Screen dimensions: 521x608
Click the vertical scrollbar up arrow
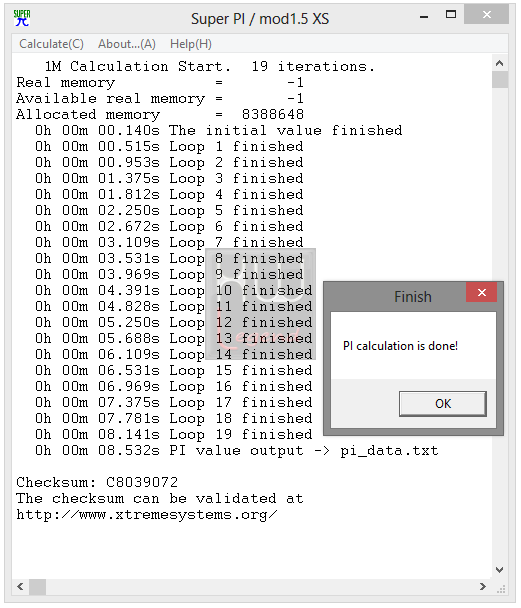coord(500,63)
